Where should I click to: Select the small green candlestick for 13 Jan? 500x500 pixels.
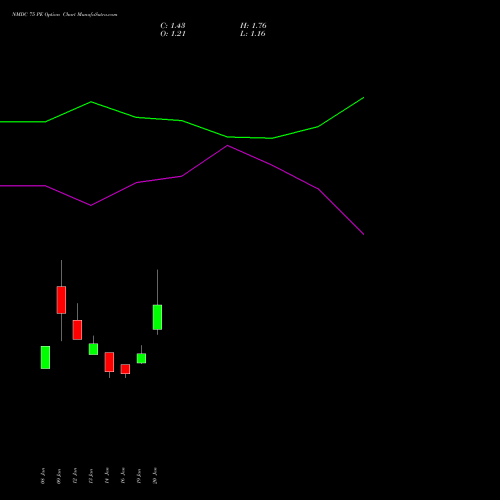[x=93, y=349]
